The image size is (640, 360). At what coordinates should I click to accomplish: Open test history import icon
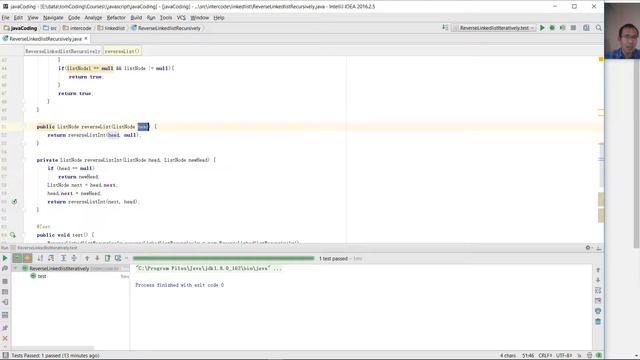118,258
